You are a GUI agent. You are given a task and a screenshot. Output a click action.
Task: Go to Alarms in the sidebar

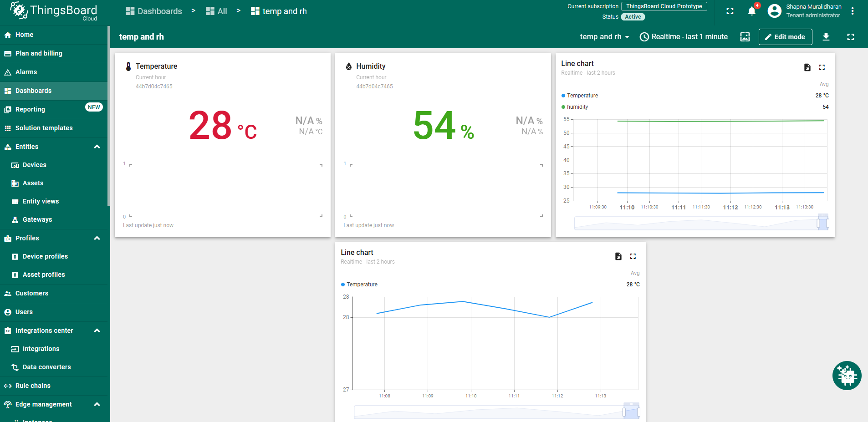click(26, 72)
